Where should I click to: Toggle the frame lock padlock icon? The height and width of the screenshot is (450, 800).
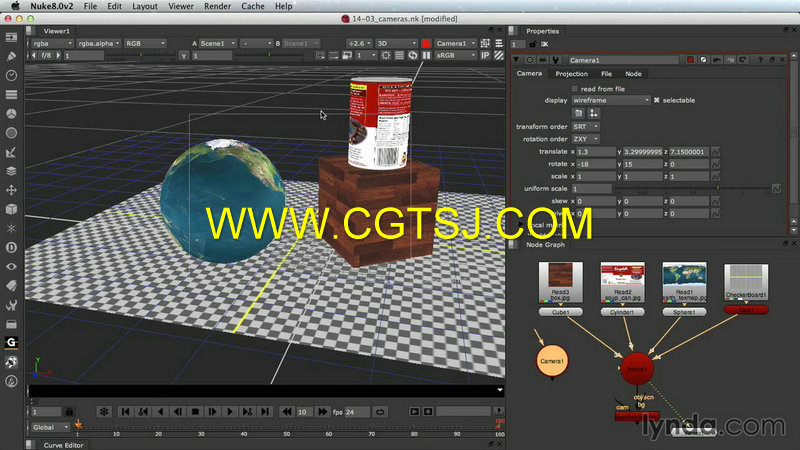tap(69, 412)
